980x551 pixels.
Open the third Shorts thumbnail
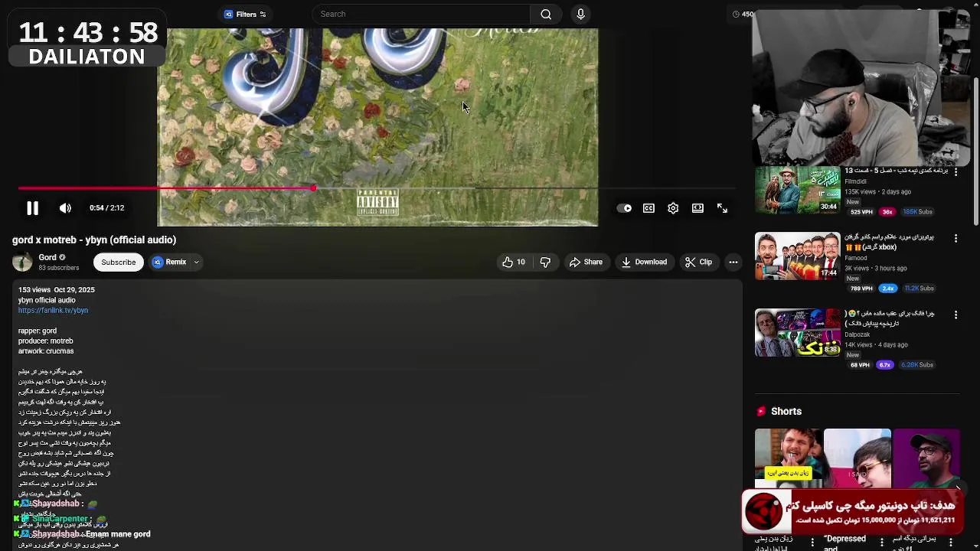(926, 458)
